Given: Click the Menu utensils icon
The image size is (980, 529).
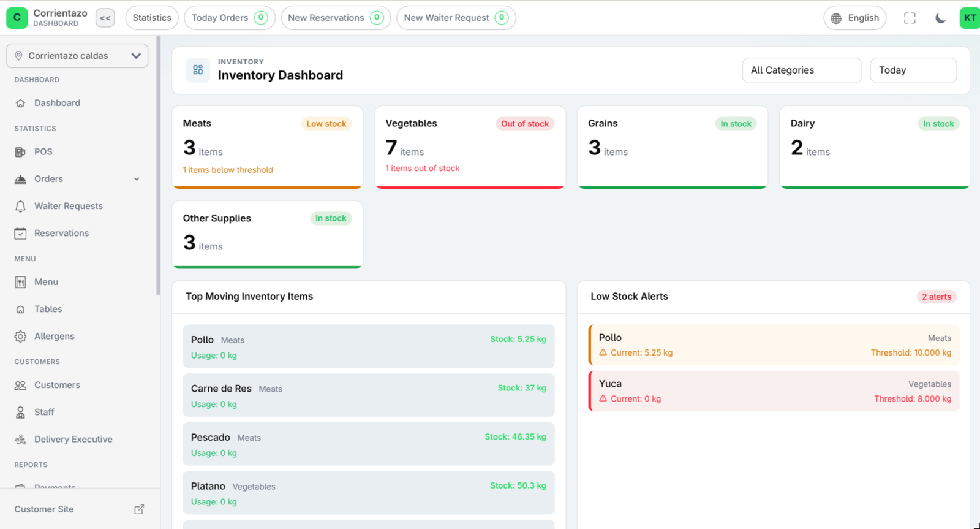Looking at the screenshot, I should tap(20, 282).
